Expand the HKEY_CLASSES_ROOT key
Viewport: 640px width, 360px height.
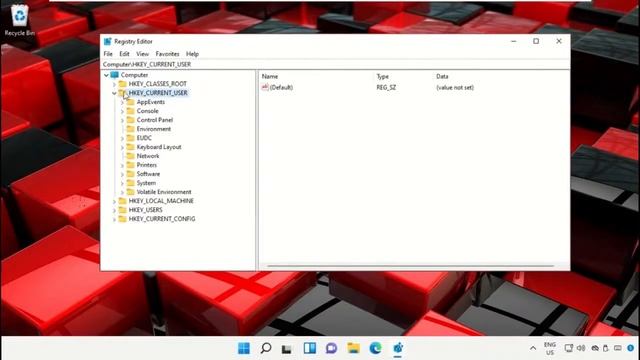click(114, 84)
